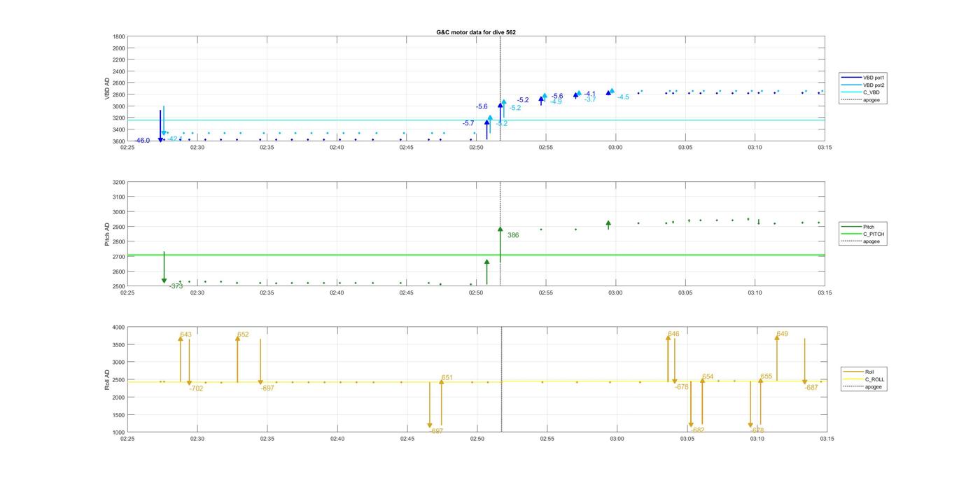Click the "-373" pitch data label
The width and height of the screenshot is (980, 485).
[x=176, y=286]
